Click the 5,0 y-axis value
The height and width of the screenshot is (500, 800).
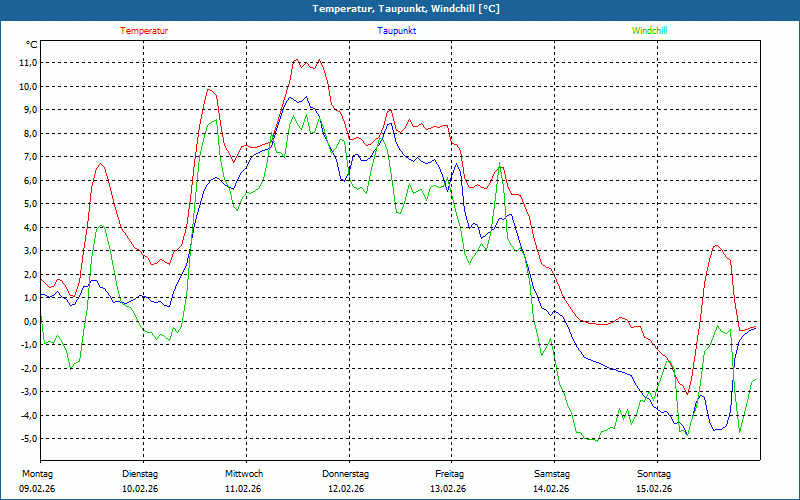[29, 204]
